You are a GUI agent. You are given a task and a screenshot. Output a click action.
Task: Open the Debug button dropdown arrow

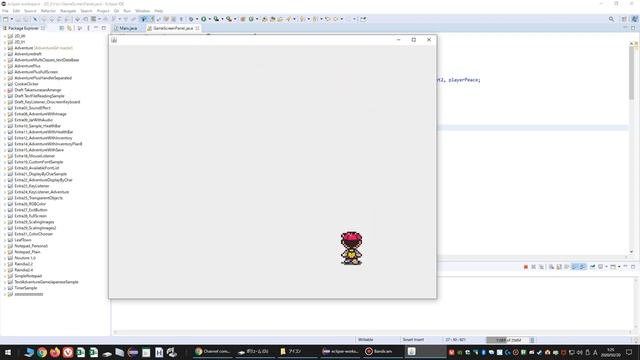pos(197,19)
